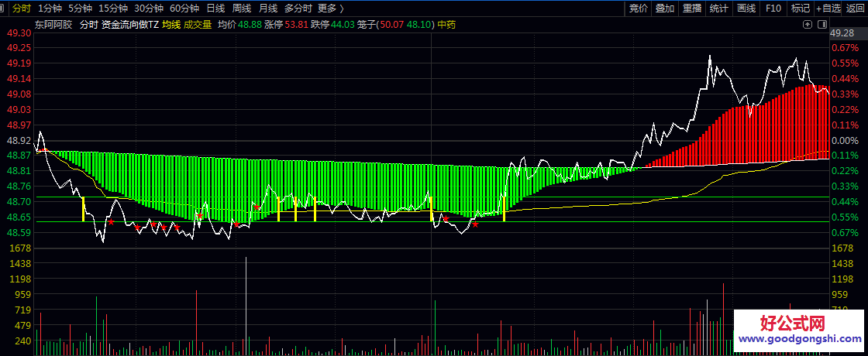Click the 跌停 44.03 limit-down value

[x=333, y=25]
